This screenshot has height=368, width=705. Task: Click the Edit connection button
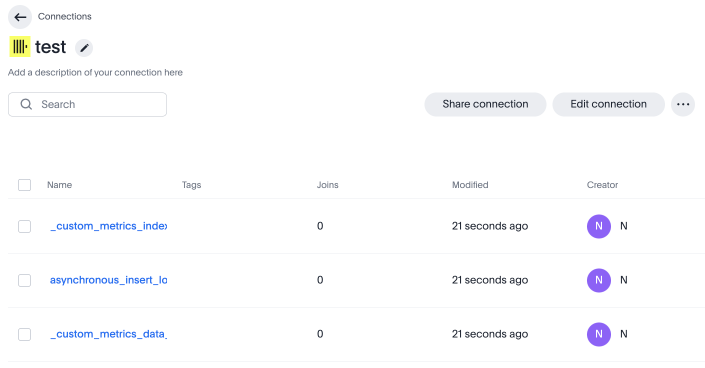pos(608,104)
